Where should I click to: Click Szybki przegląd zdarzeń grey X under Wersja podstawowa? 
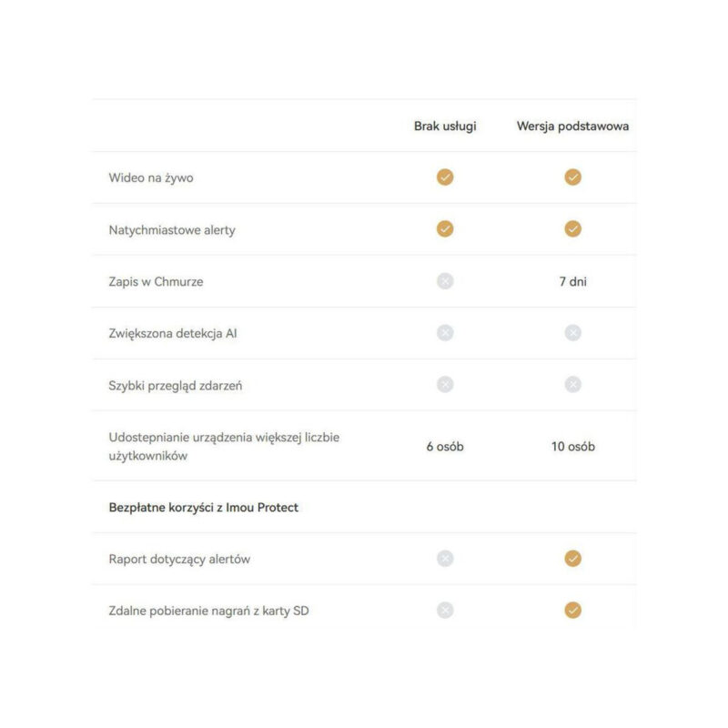point(572,385)
